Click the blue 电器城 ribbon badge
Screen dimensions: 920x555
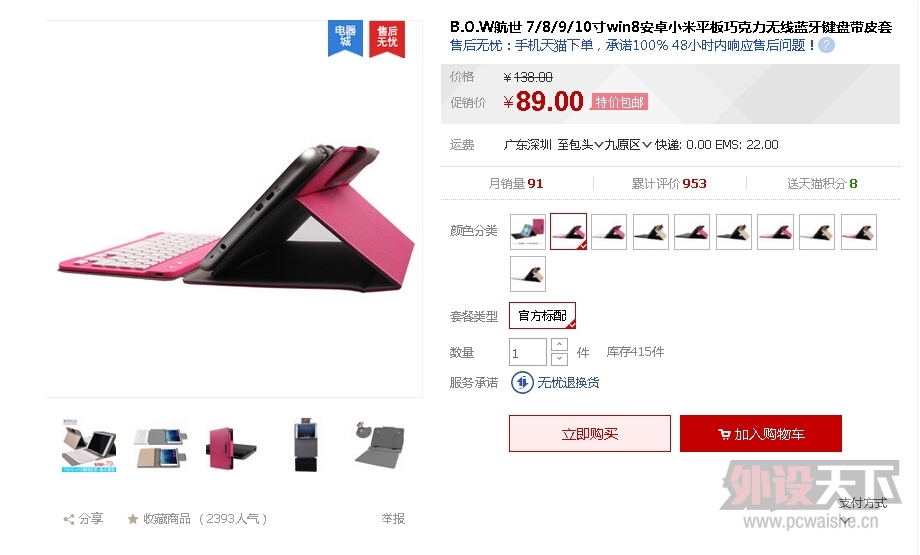345,38
